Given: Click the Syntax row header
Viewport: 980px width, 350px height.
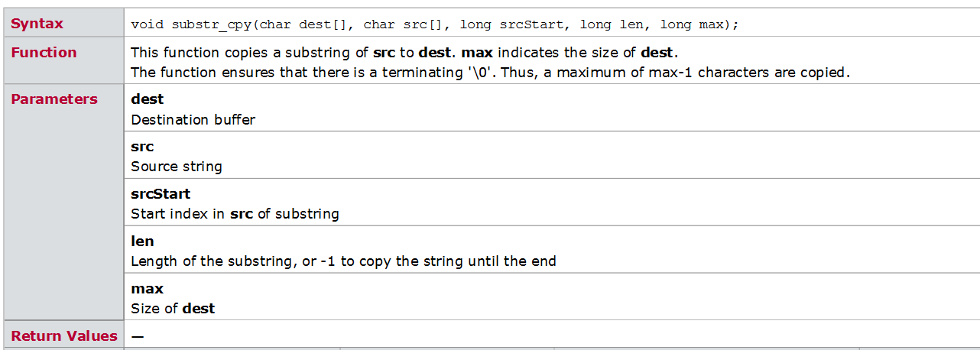Looking at the screenshot, I should pos(37,24).
